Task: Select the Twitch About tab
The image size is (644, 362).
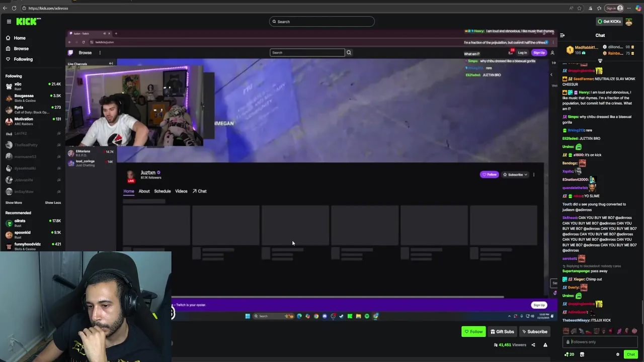Action: [x=144, y=191]
